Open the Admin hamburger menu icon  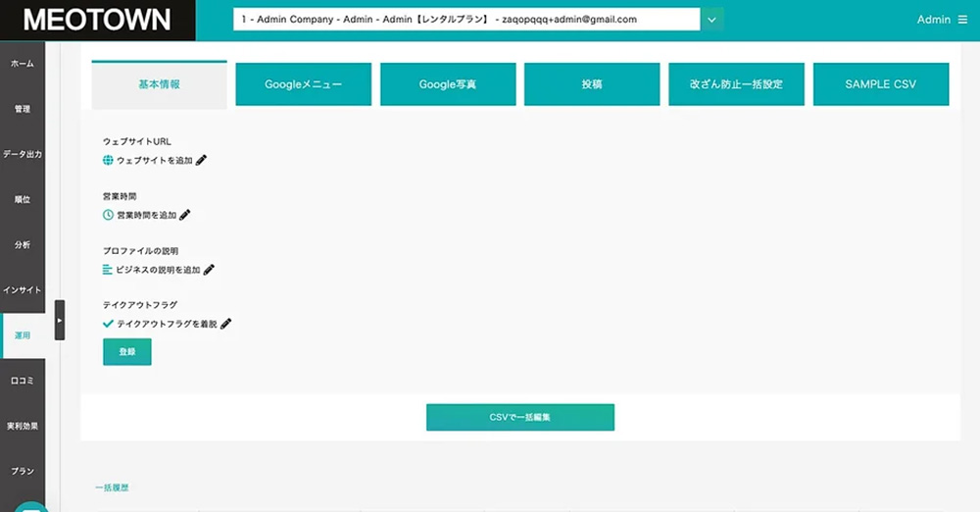962,20
